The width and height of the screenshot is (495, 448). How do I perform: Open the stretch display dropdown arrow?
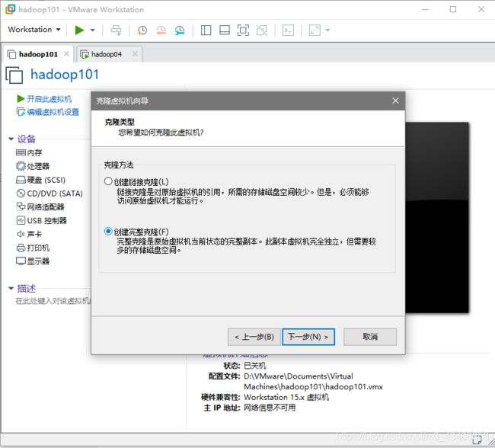click(x=327, y=30)
